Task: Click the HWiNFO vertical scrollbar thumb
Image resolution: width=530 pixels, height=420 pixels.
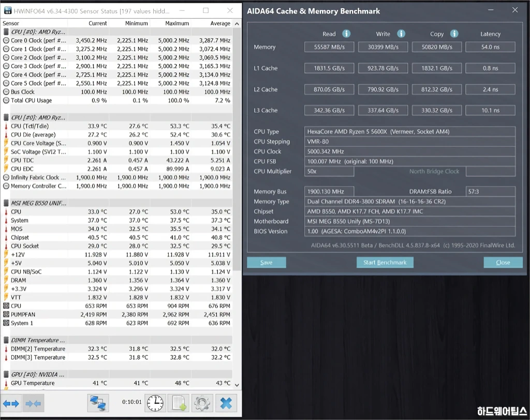Action: point(237,149)
